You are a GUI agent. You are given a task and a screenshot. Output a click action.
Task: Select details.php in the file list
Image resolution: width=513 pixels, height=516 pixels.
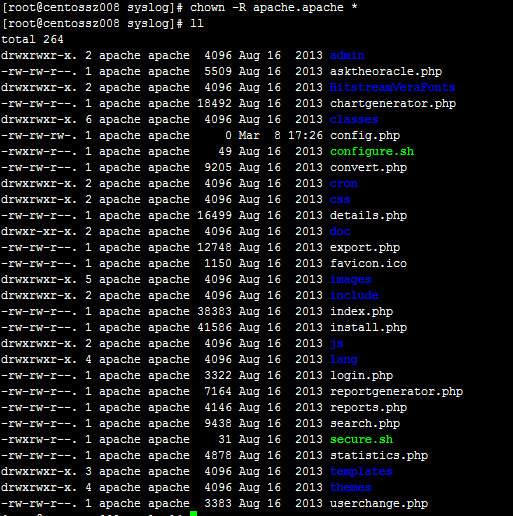coord(368,215)
